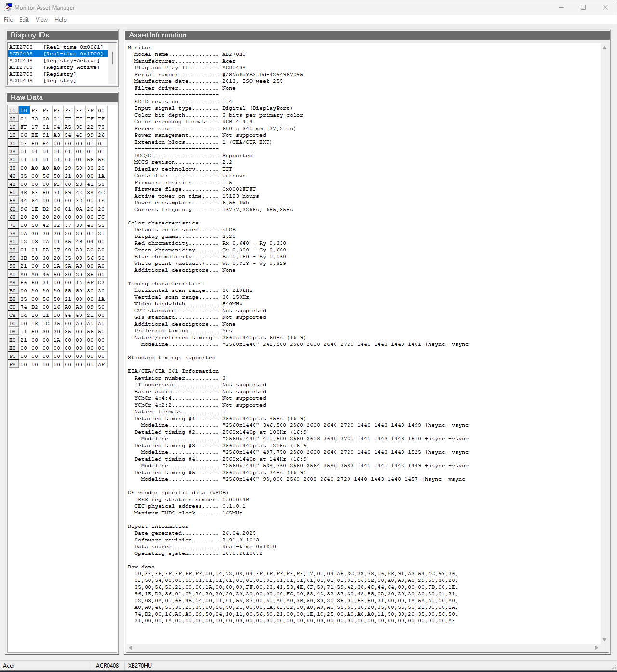Click the Active power on time line

[x=197, y=196]
